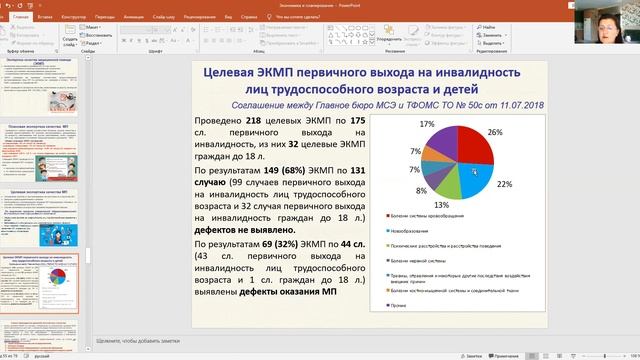Open the Вид ribbon tab
The height and width of the screenshot is (360, 640).
point(228,17)
